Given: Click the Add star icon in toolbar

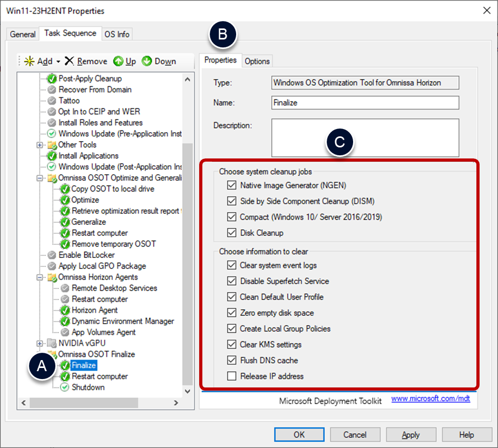Looking at the screenshot, I should [29, 62].
